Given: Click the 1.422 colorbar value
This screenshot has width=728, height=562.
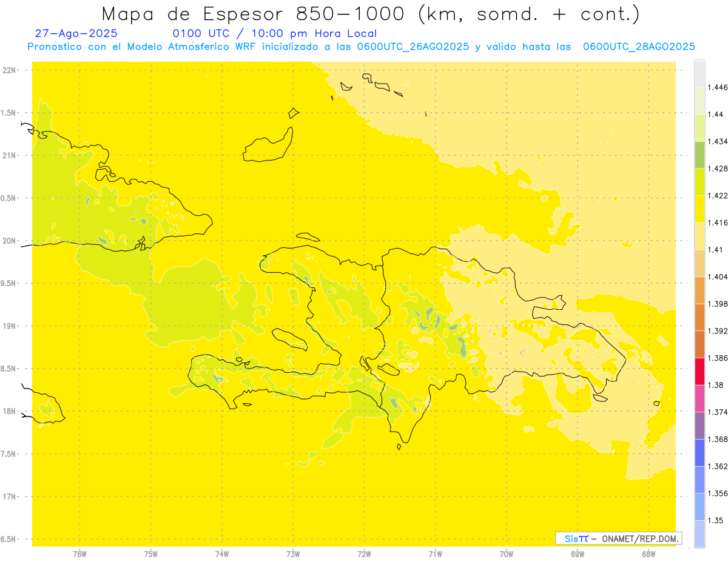Looking at the screenshot, I should (x=718, y=196).
